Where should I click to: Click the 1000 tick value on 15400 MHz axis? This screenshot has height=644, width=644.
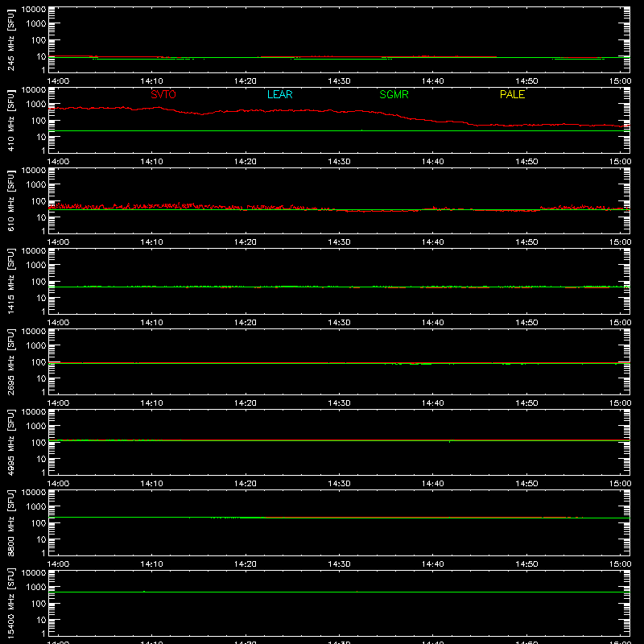pos(36,587)
